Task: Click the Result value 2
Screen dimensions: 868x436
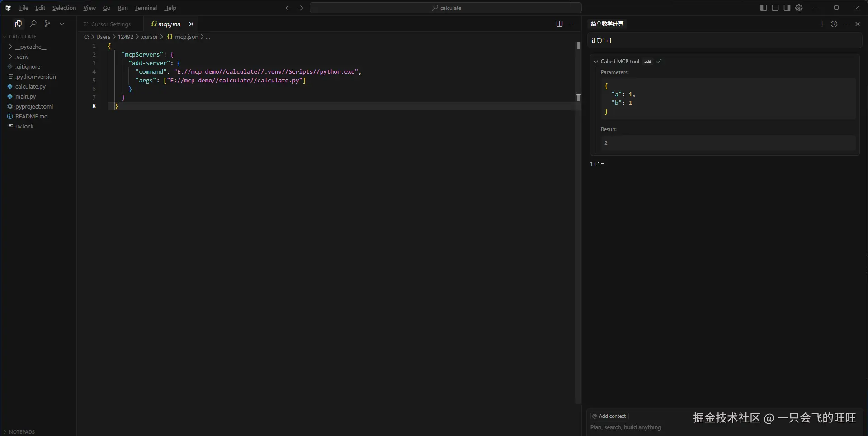Action: [x=606, y=143]
